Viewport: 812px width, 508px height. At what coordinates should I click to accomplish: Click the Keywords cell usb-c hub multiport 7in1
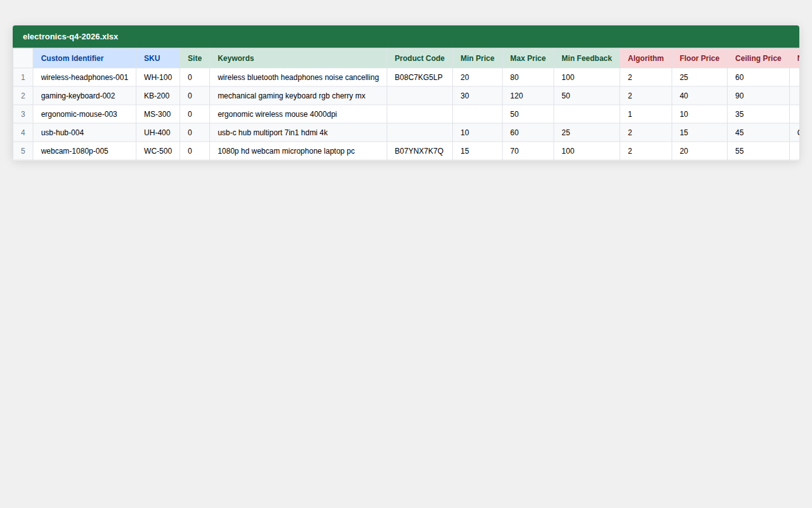coord(272,132)
